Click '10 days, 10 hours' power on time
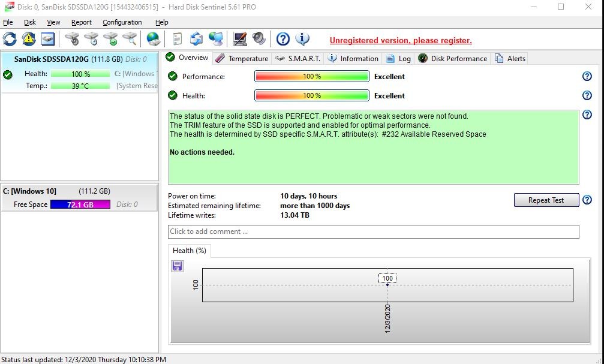 308,196
